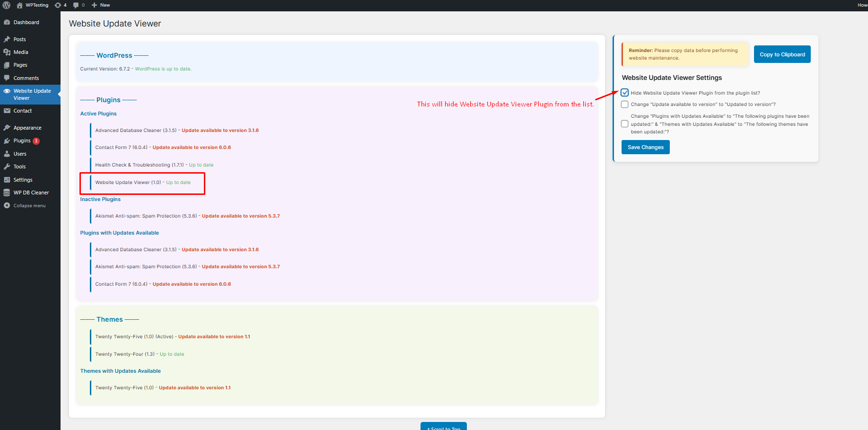This screenshot has width=868, height=430.
Task: Click the Plugins plug icon
Action: [x=7, y=140]
